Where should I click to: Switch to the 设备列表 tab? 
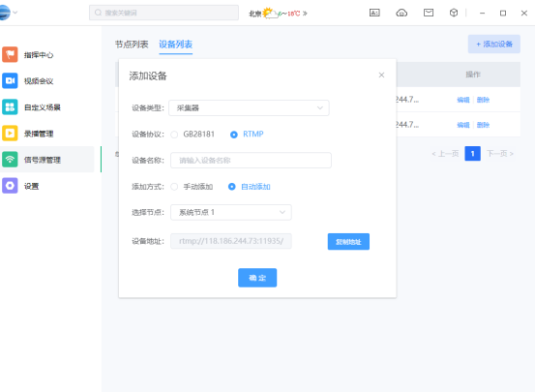coord(176,45)
